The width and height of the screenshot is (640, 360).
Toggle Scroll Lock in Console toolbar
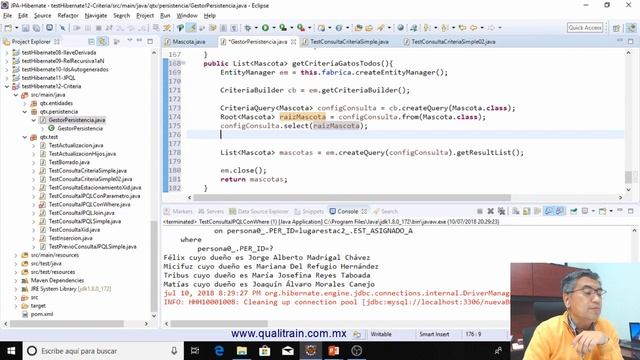click(527, 211)
